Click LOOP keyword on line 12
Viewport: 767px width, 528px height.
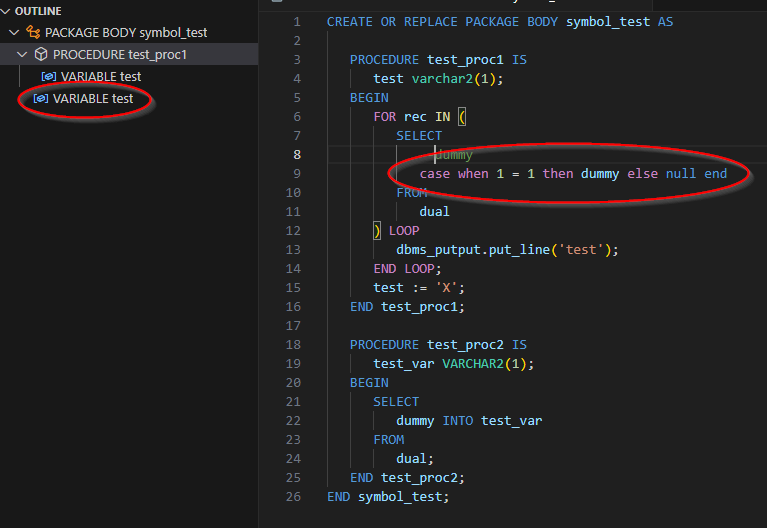click(404, 231)
